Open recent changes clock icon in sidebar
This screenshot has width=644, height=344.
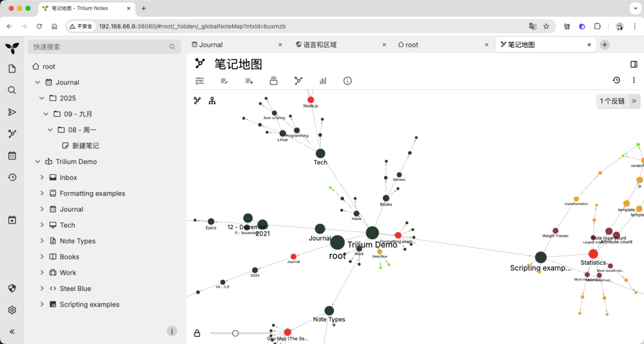click(x=12, y=177)
